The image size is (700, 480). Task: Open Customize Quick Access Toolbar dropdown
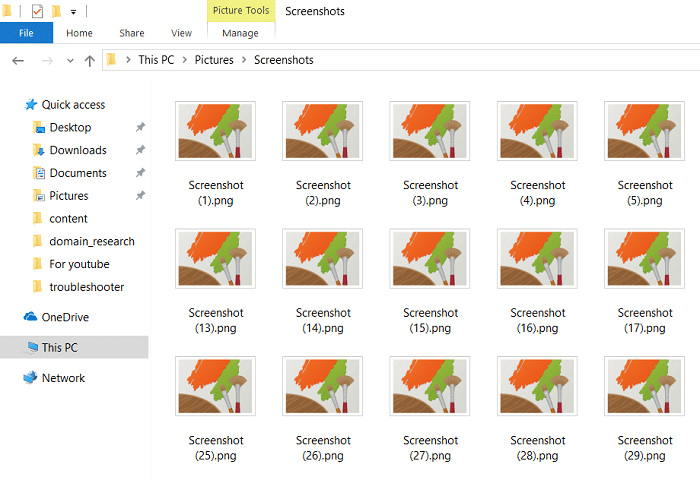73,12
